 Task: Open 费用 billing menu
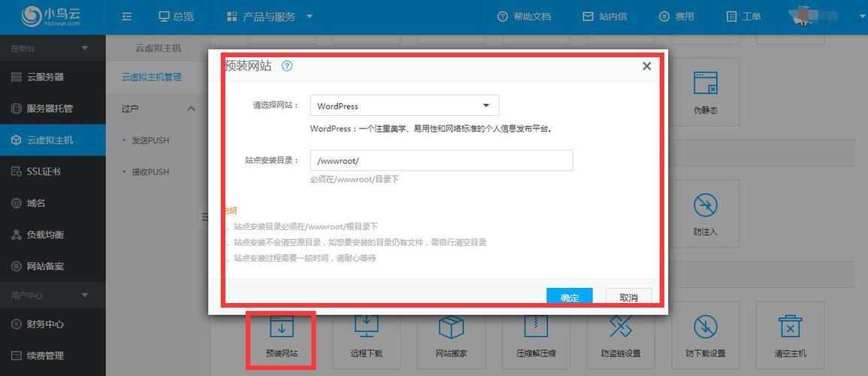coord(676,17)
